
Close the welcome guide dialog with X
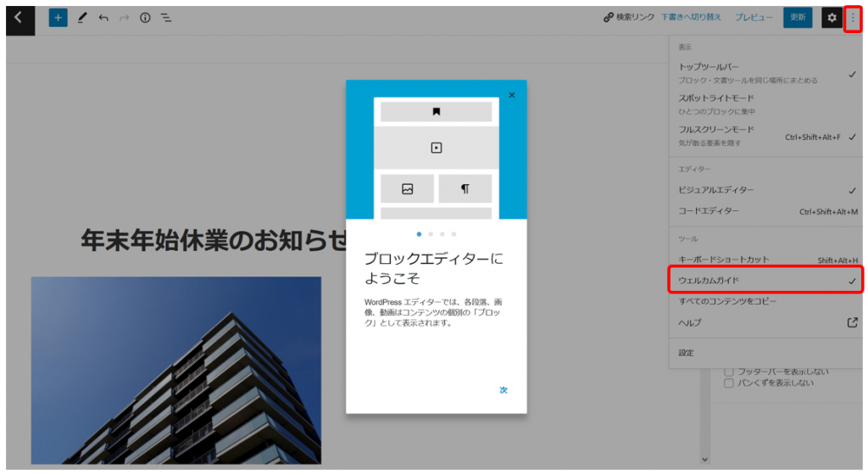pyautogui.click(x=512, y=95)
